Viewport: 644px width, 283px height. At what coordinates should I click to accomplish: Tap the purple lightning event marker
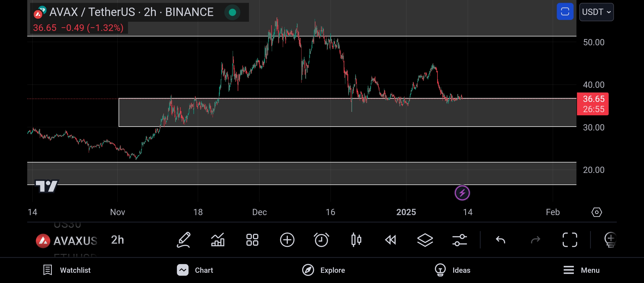[462, 193]
